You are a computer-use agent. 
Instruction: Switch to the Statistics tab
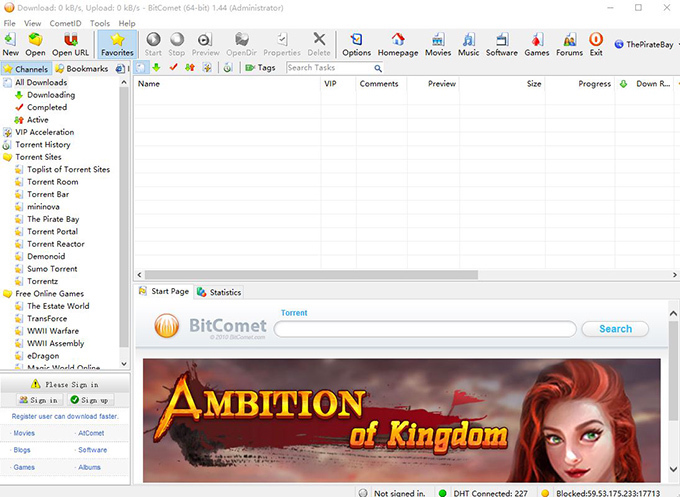point(219,292)
